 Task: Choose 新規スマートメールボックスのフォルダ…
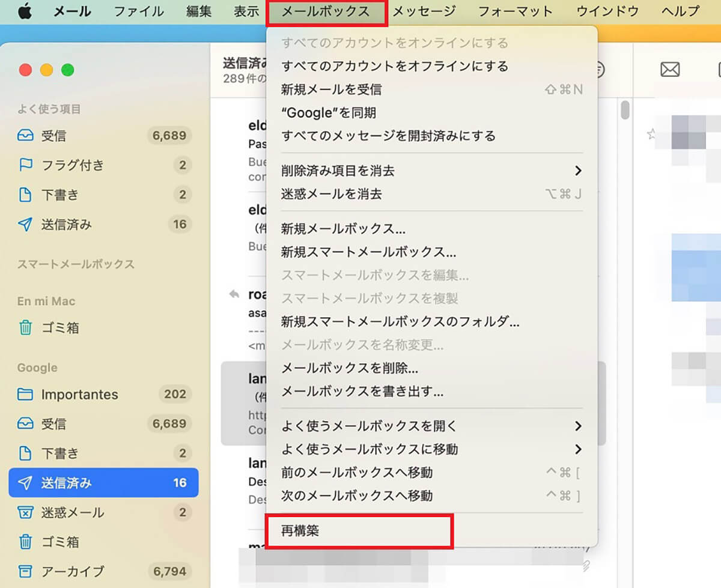(432, 321)
